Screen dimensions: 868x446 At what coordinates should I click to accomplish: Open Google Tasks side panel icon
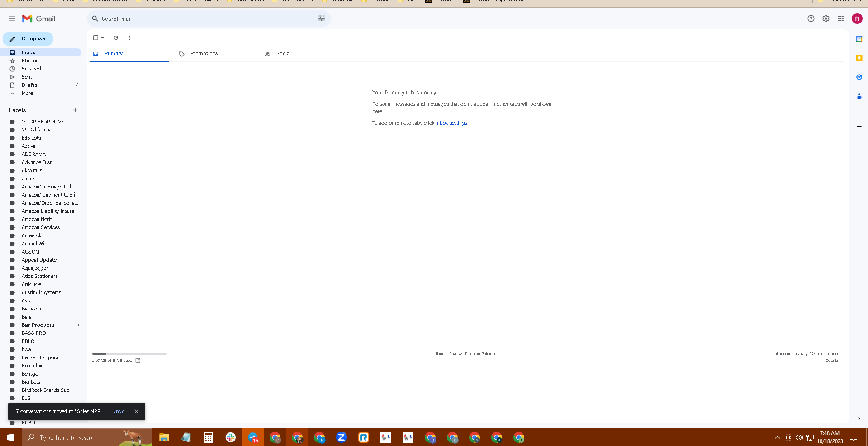859,77
